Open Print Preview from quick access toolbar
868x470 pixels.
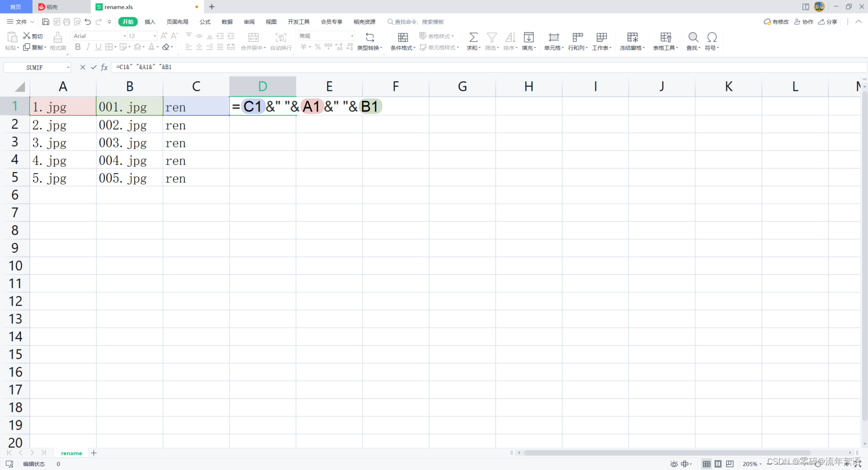(x=77, y=22)
